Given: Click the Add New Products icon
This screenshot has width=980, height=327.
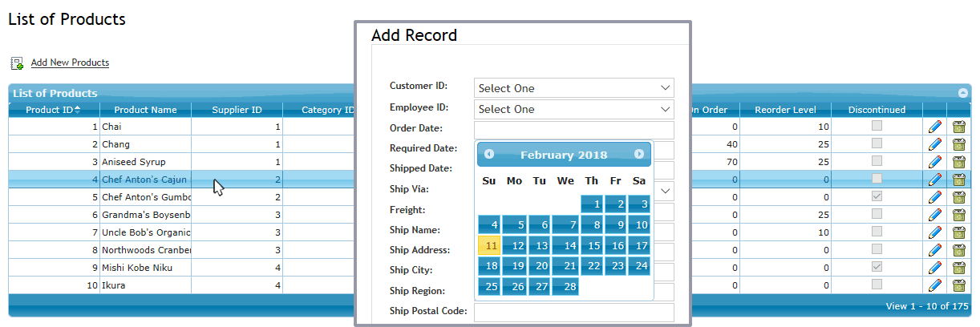Looking at the screenshot, I should (x=17, y=63).
